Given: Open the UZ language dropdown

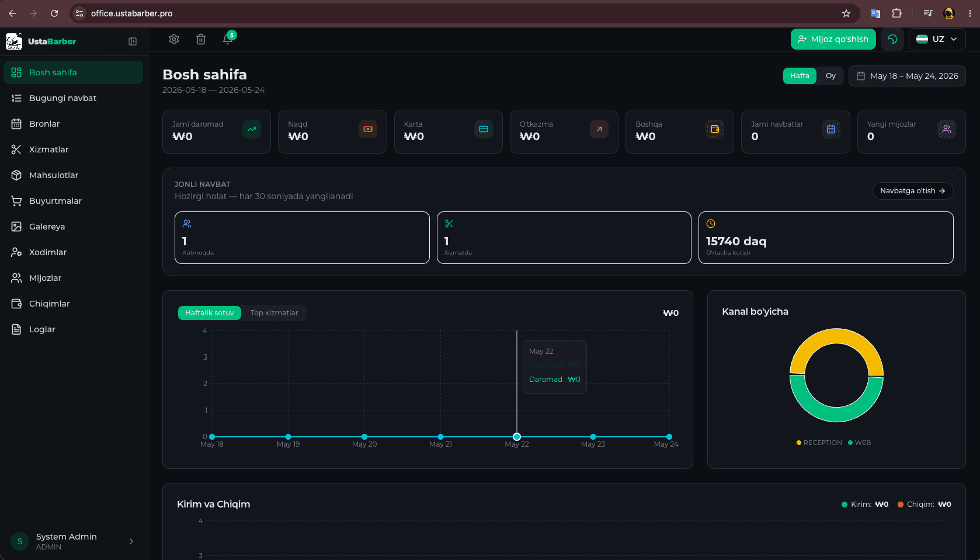Looking at the screenshot, I should (x=937, y=39).
